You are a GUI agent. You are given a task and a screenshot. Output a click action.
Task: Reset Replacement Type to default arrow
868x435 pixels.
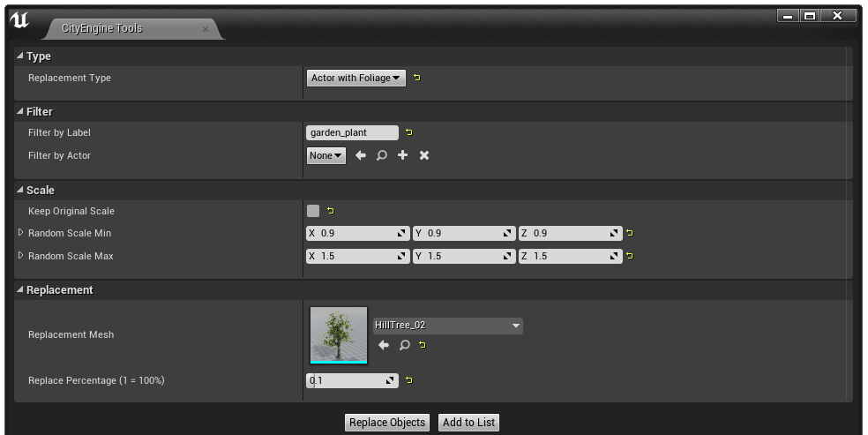point(417,78)
